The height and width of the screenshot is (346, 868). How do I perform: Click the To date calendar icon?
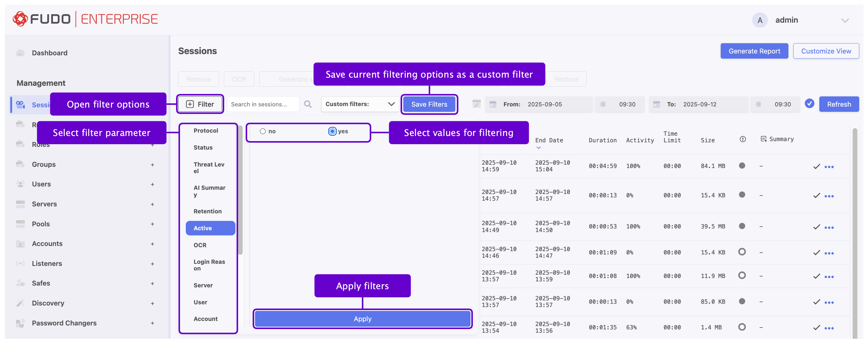(657, 104)
